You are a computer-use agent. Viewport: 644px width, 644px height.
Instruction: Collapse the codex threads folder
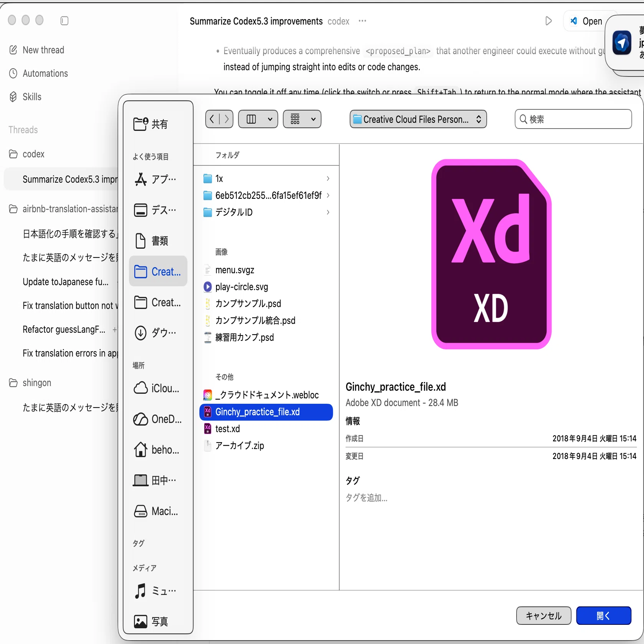tap(13, 154)
